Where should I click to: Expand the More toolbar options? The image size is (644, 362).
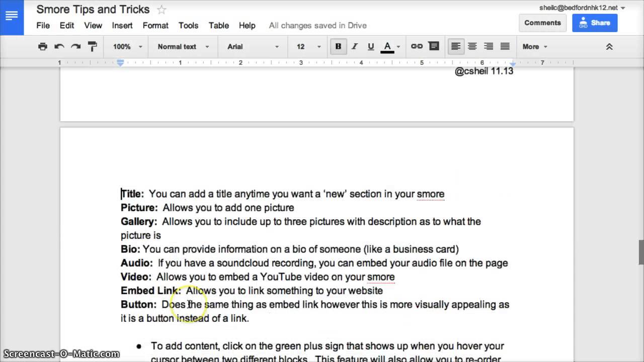(x=535, y=46)
